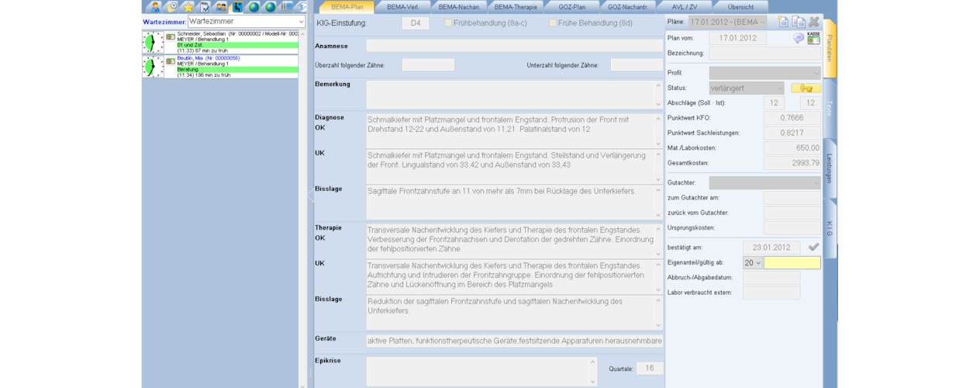Click the copy plan icon
The width and height of the screenshot is (980, 388).
pyautogui.click(x=799, y=22)
